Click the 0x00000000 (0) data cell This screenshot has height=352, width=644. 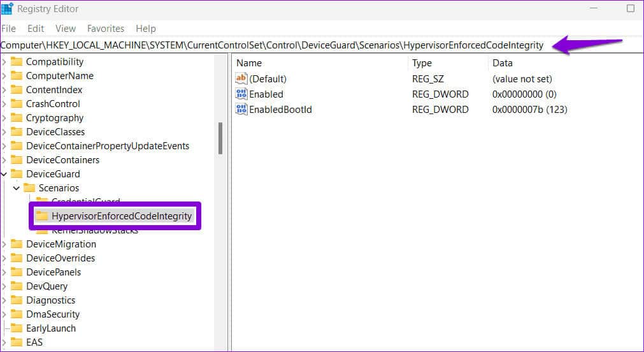coord(524,94)
